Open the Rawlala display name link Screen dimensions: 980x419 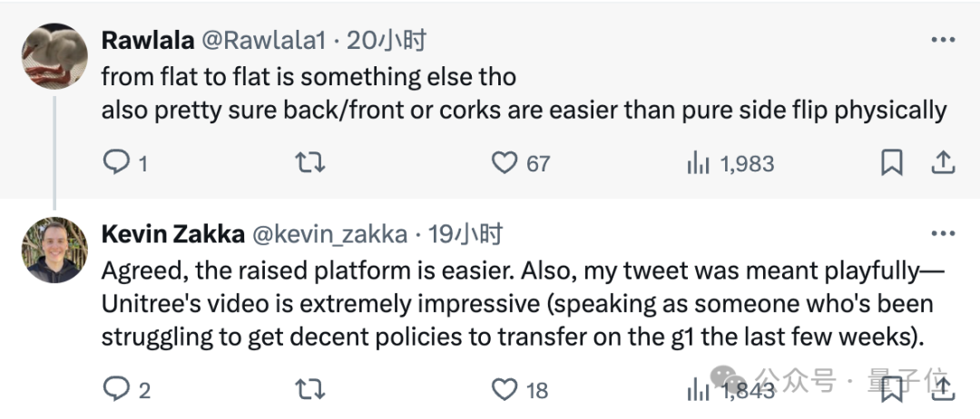click(x=148, y=40)
